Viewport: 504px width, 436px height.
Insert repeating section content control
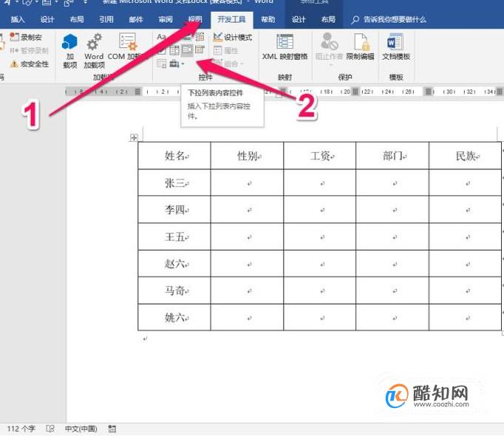coord(161,64)
